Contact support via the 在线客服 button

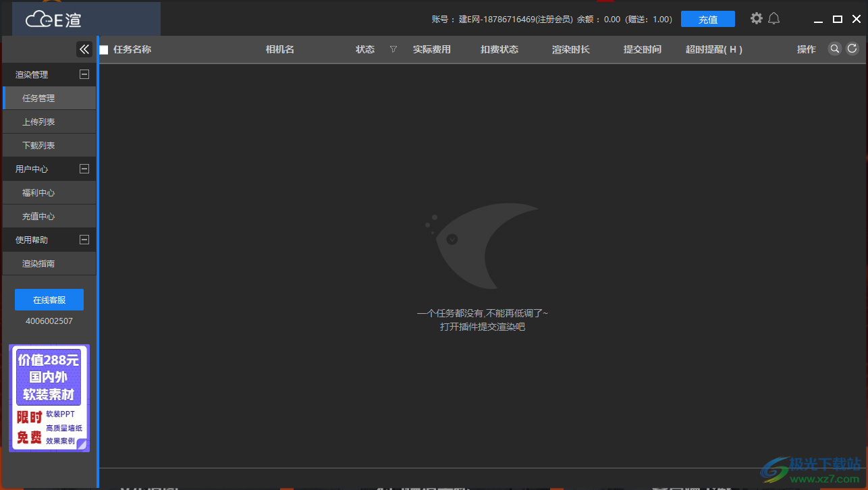49,299
